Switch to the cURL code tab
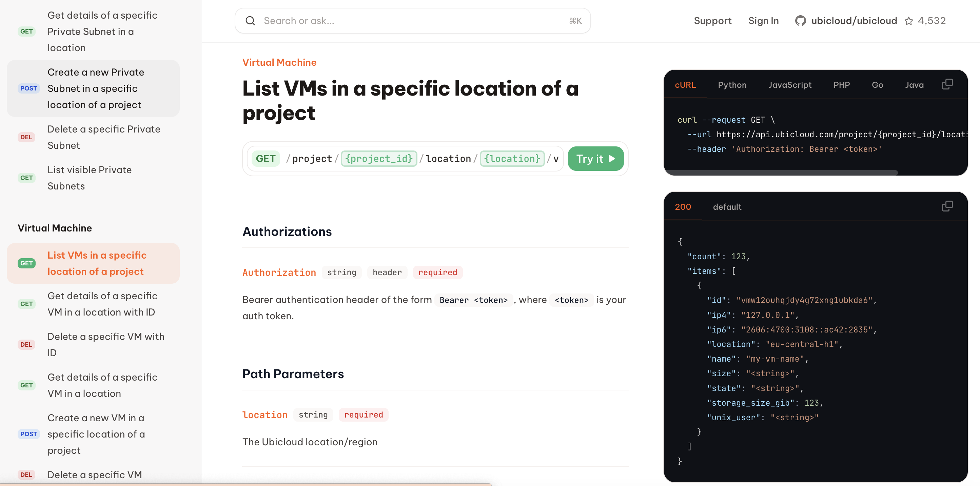Screen dimensions: 980x486 tap(685, 85)
